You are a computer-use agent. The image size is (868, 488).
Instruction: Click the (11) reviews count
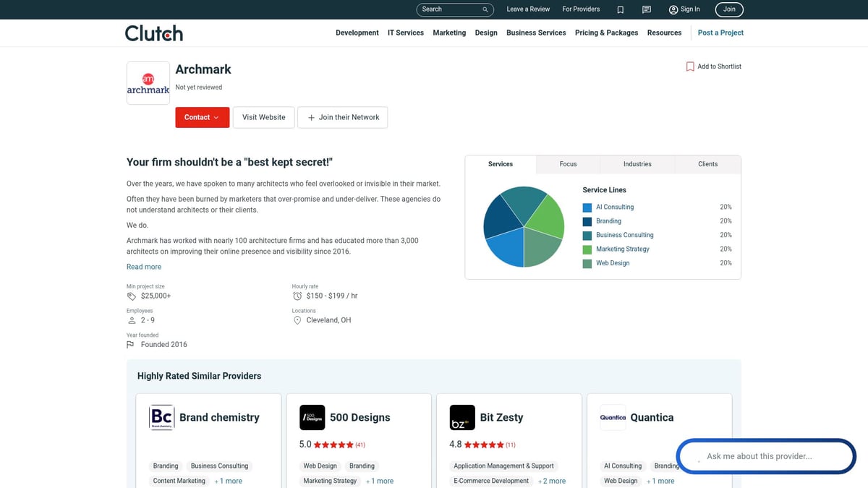tap(511, 445)
